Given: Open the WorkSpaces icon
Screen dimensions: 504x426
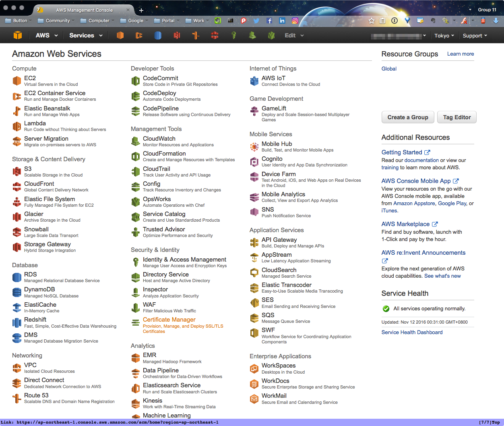Looking at the screenshot, I should [254, 368].
